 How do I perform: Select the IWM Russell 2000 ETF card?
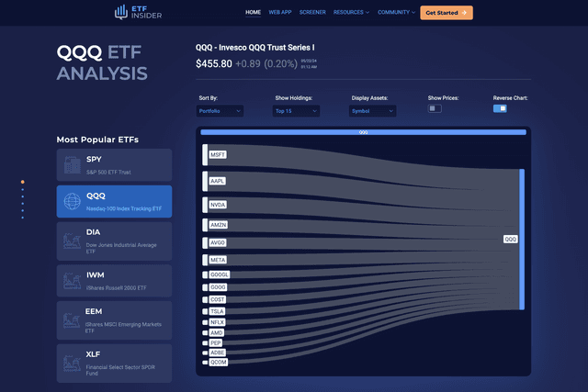pyautogui.click(x=114, y=281)
